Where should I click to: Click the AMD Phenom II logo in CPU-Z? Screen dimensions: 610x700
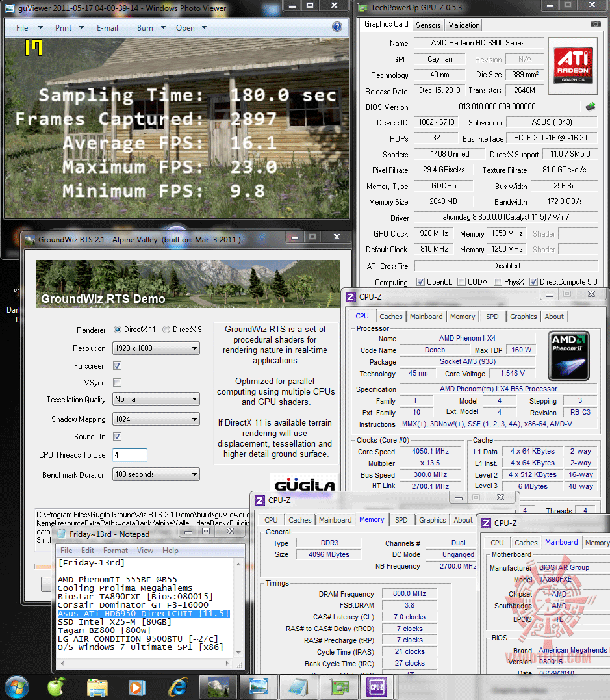coord(568,356)
